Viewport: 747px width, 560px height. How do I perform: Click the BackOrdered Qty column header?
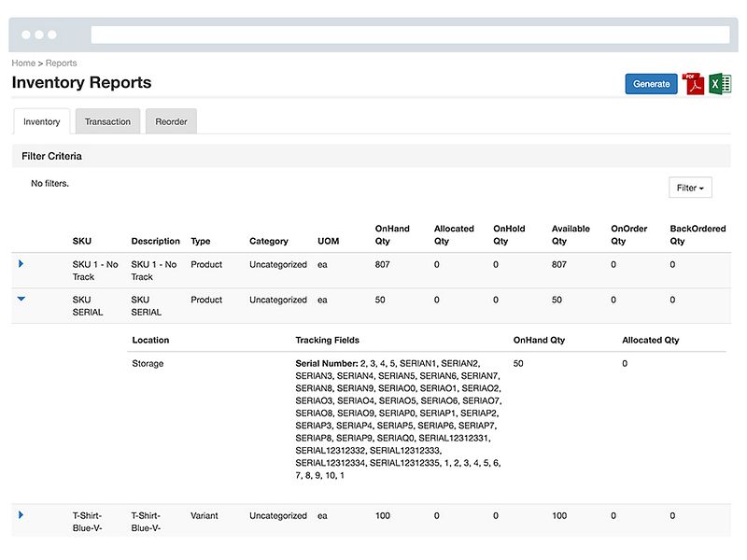(698, 235)
